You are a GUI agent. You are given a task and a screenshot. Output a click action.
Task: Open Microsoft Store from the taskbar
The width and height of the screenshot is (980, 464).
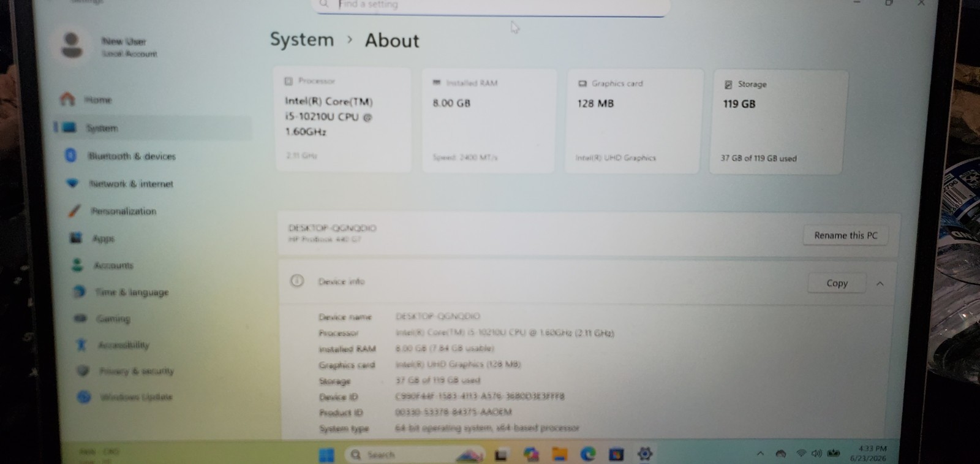click(x=616, y=454)
